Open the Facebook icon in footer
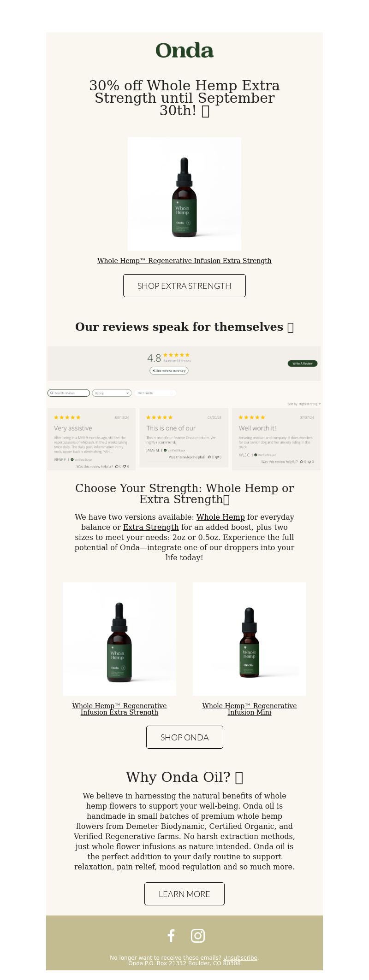 click(171, 936)
